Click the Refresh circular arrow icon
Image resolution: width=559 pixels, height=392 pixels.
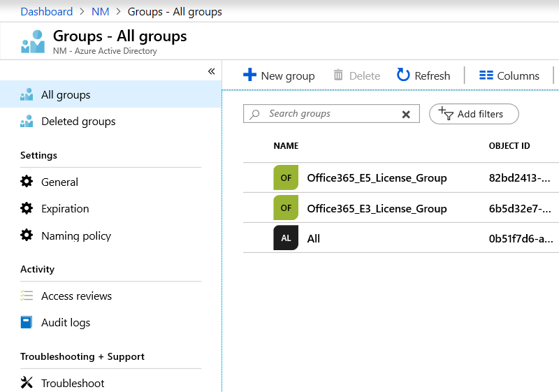403,75
